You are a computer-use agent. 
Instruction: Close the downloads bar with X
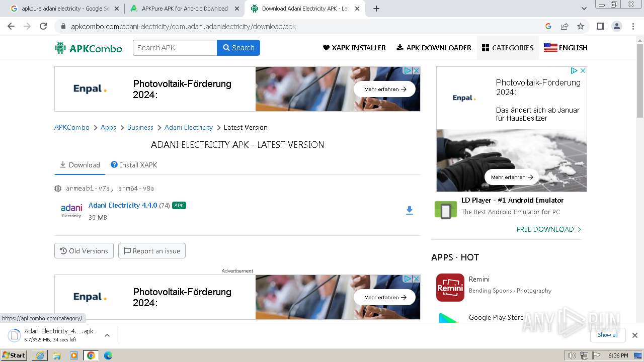point(635,335)
